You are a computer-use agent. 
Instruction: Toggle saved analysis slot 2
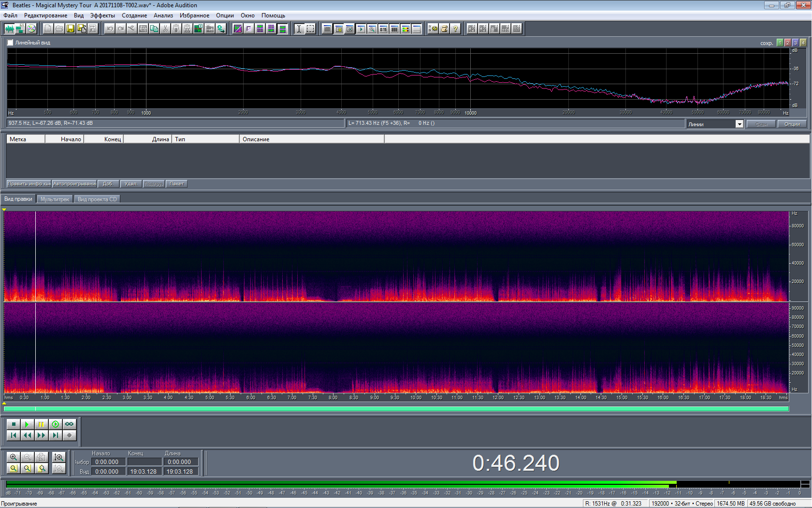787,43
